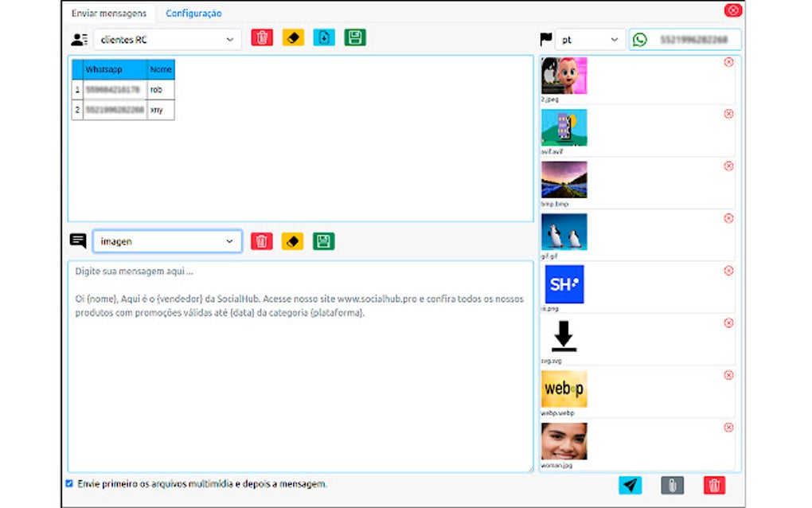This screenshot has width=812, height=508.
Task: Save the contact list
Action: 354,37
